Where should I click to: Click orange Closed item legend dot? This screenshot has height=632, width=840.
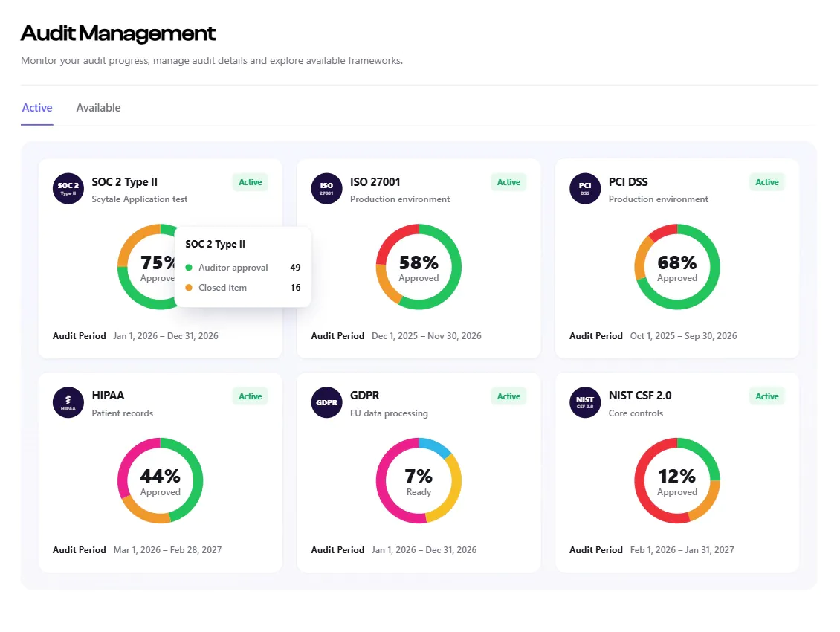[x=189, y=288]
